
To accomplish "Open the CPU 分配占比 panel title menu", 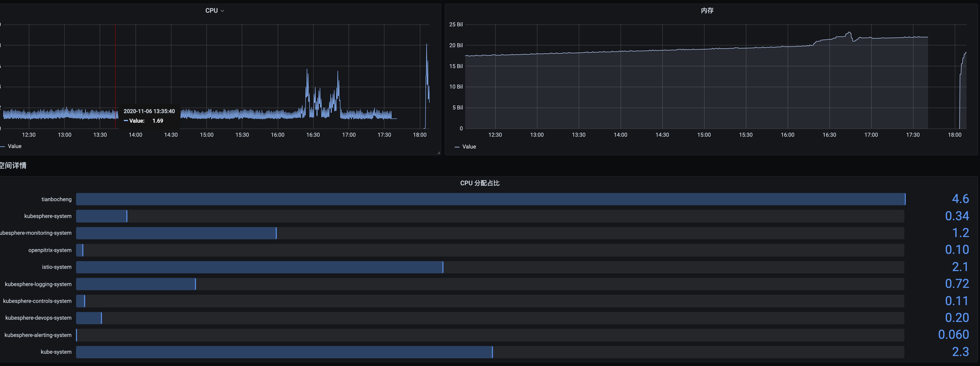I will pos(479,183).
